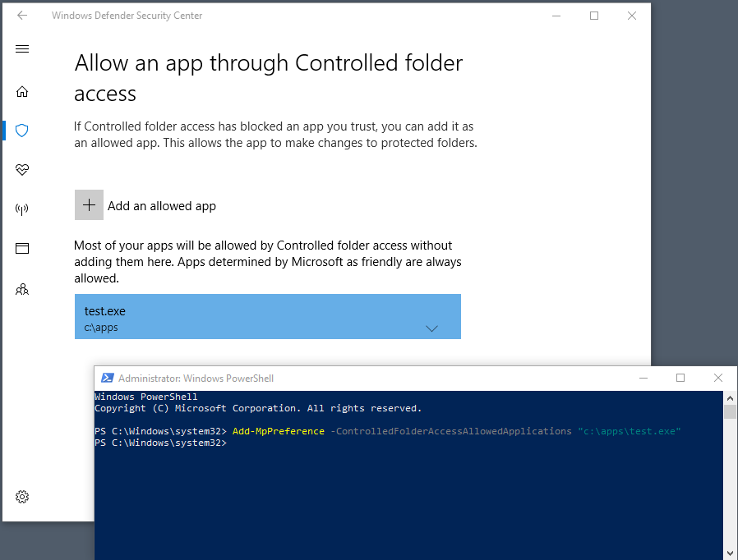Open the App & browser control section
Image resolution: width=738 pixels, height=560 pixels.
pos(22,248)
